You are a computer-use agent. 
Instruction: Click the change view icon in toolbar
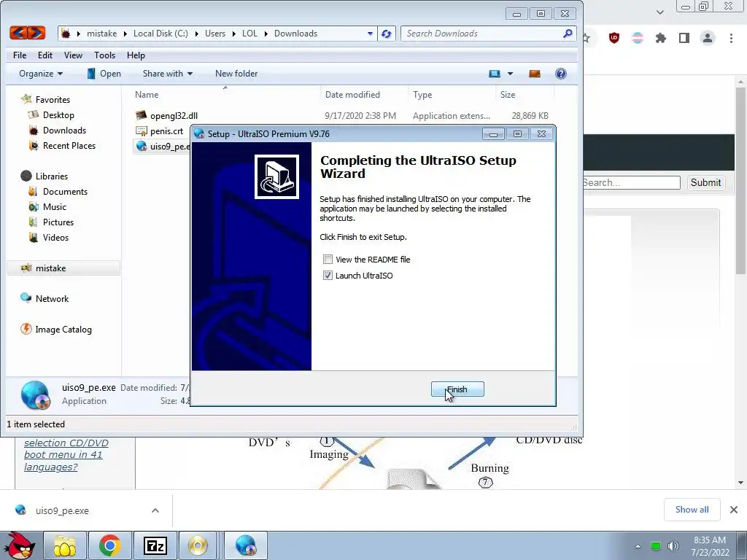[x=495, y=74]
